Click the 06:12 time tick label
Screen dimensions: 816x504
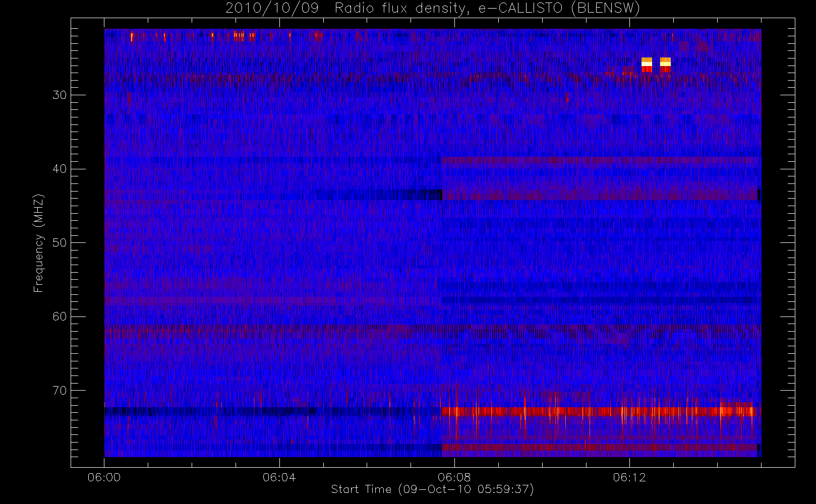(629, 477)
